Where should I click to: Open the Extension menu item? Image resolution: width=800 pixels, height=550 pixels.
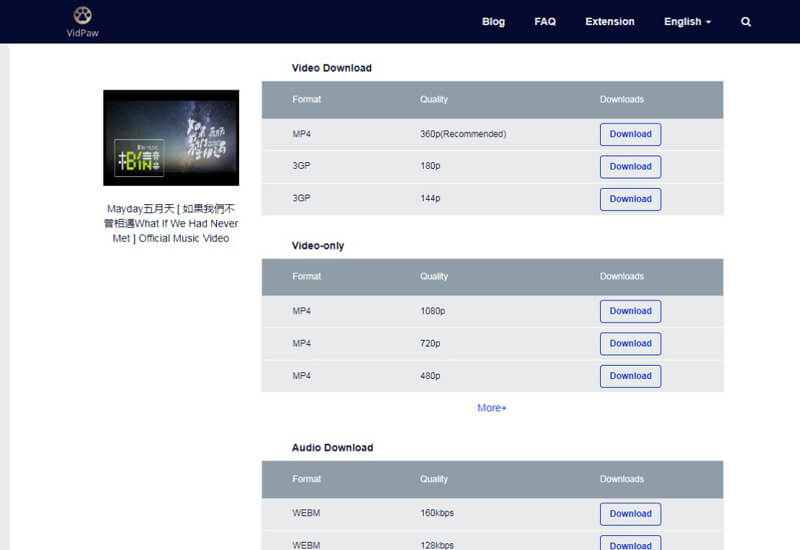(x=610, y=22)
